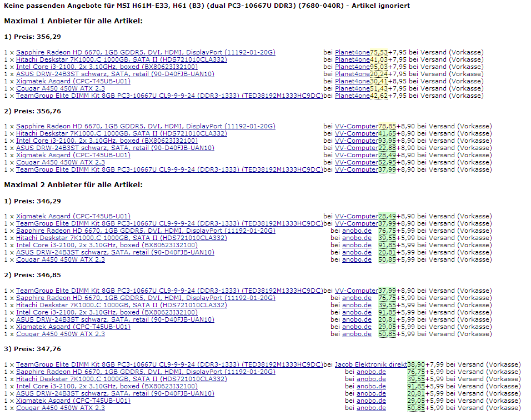Click the '2) Preis: 356,76' heading
Screen dimensions: 531x420
(x=33, y=111)
